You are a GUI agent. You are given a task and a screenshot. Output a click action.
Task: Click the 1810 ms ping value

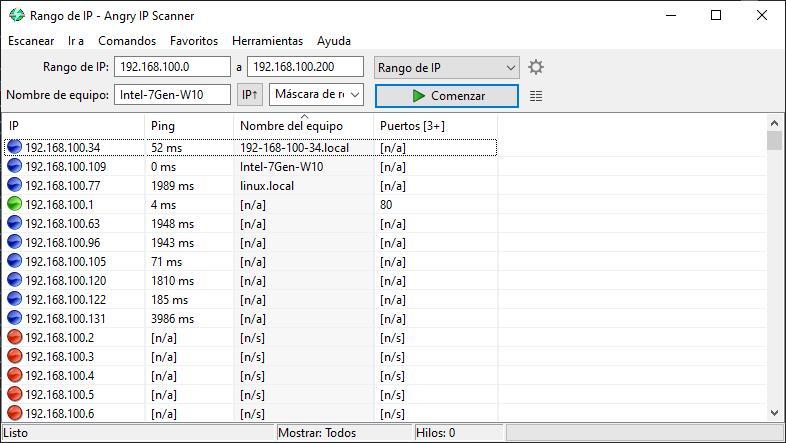coord(172,281)
